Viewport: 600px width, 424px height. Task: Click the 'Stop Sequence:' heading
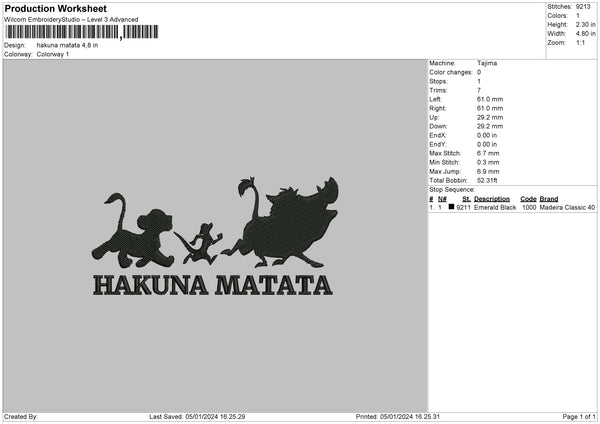(452, 190)
